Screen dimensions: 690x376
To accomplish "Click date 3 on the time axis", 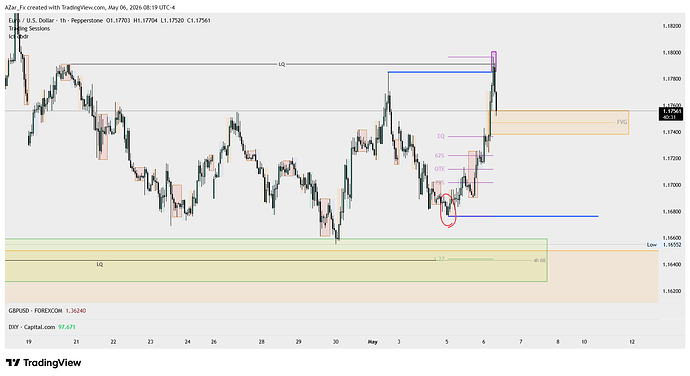I will pos(399,342).
